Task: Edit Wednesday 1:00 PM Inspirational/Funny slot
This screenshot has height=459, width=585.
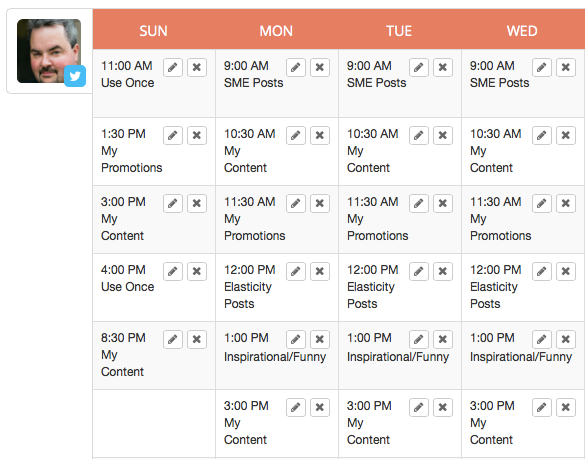Action: tap(542, 339)
